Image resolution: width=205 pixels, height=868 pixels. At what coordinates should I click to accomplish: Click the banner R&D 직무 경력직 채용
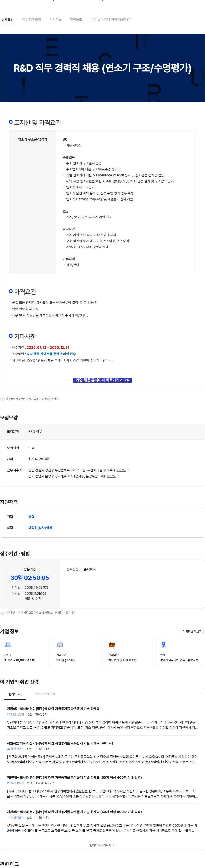102,68
